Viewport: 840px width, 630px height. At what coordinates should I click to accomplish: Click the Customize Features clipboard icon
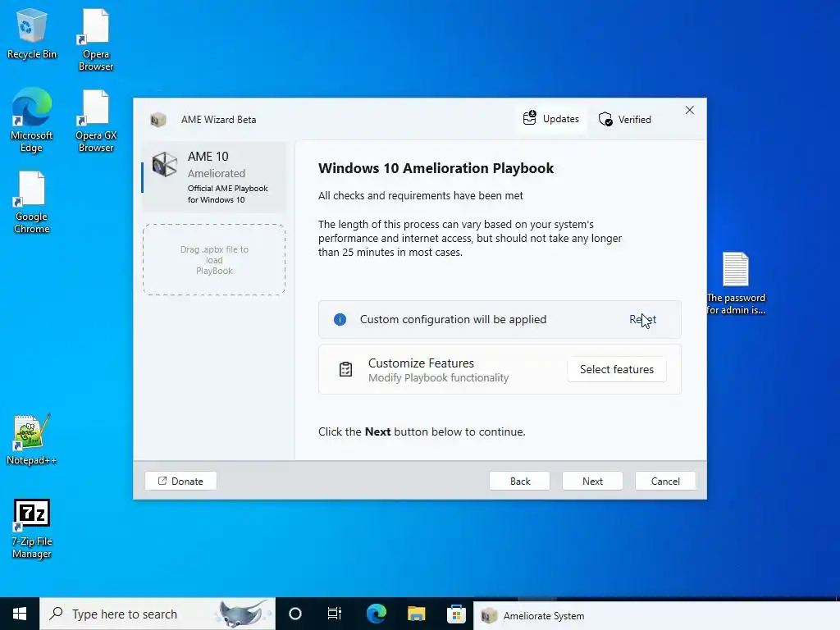pos(345,370)
